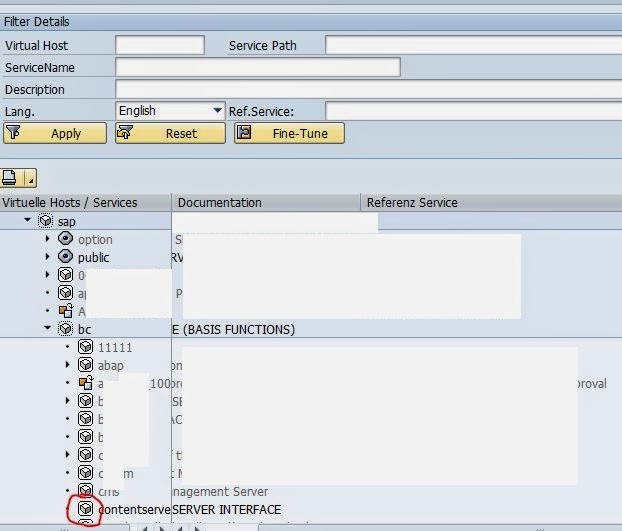Screen dimensions: 622x531
Task: Click the Virtual Host input field
Action: 160,45
